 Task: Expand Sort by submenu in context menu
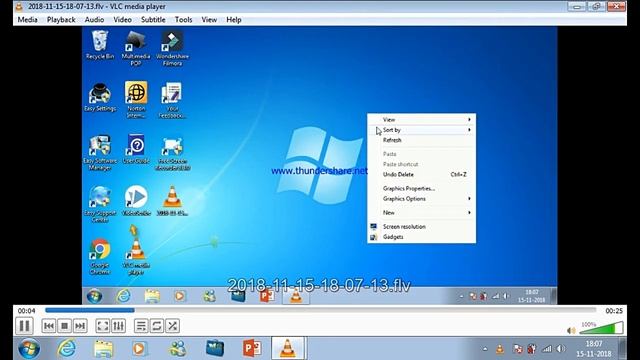(x=422, y=130)
